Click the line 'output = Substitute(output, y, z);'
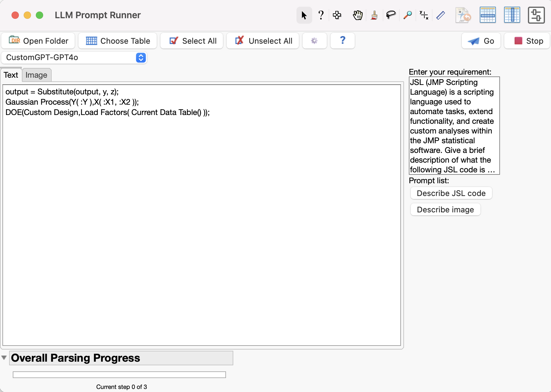This screenshot has height=392, width=551. [62, 92]
